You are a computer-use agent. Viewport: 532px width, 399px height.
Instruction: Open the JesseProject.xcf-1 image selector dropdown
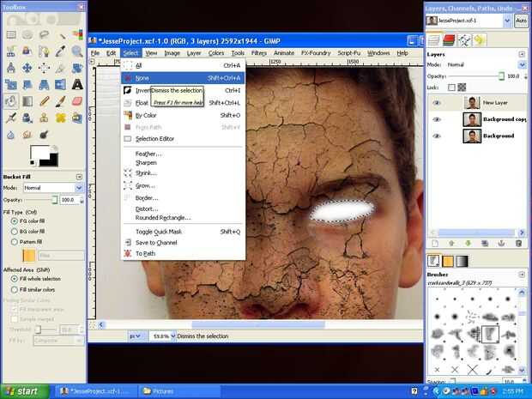coord(507,21)
